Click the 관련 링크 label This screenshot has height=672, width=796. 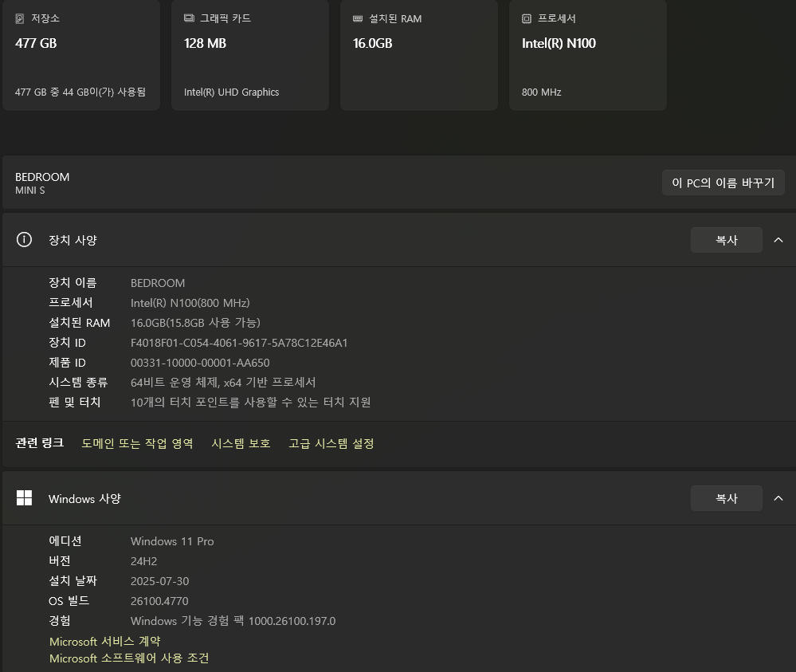pos(40,443)
